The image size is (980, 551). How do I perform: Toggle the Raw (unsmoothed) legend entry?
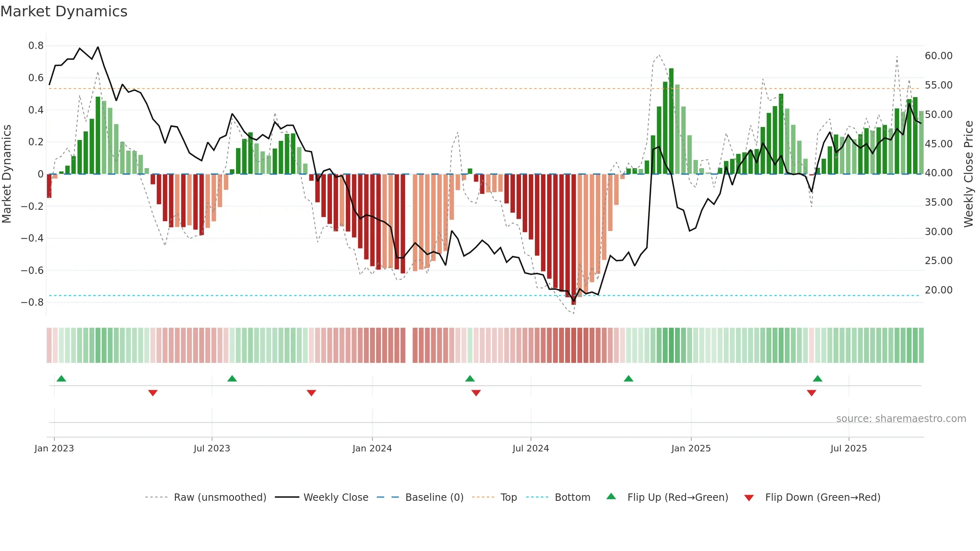point(206,497)
